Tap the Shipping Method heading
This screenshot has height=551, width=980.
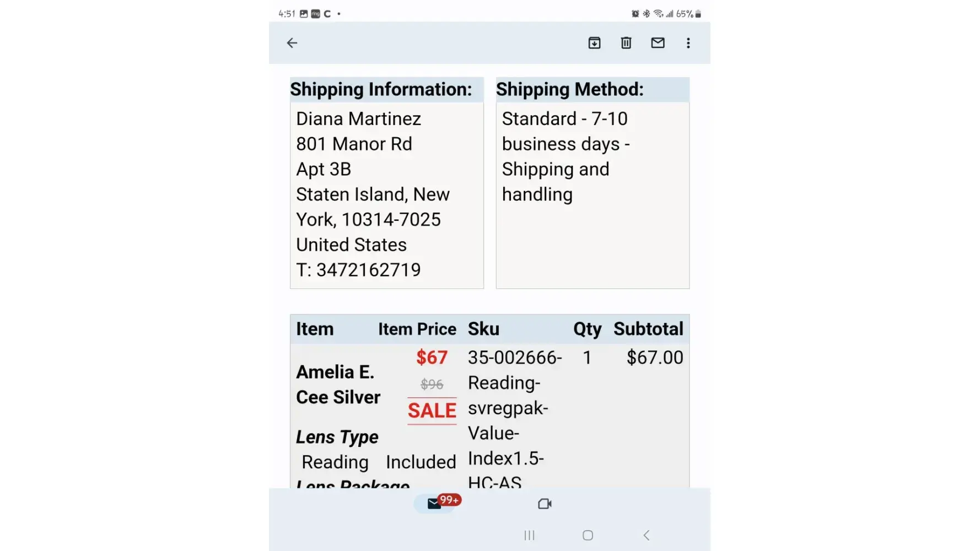click(569, 89)
